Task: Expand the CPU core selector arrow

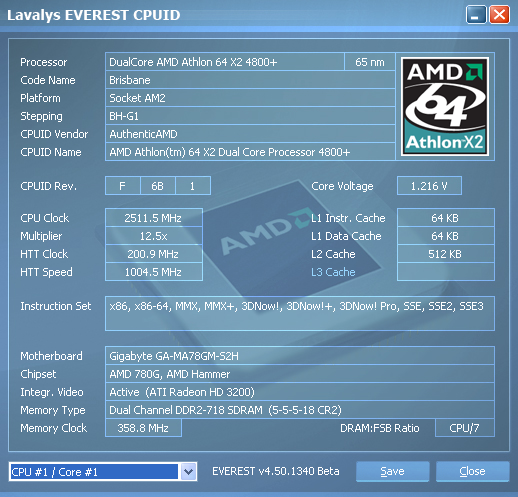Action: (x=188, y=472)
